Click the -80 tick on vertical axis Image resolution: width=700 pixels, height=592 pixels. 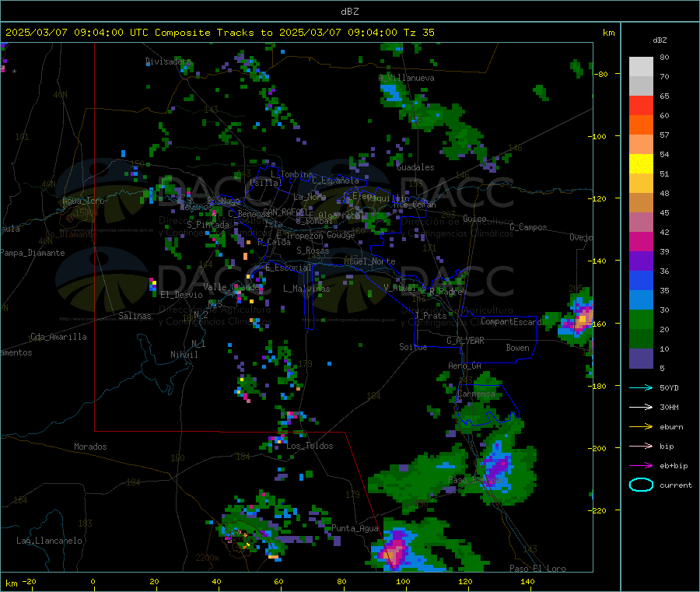tap(600, 74)
